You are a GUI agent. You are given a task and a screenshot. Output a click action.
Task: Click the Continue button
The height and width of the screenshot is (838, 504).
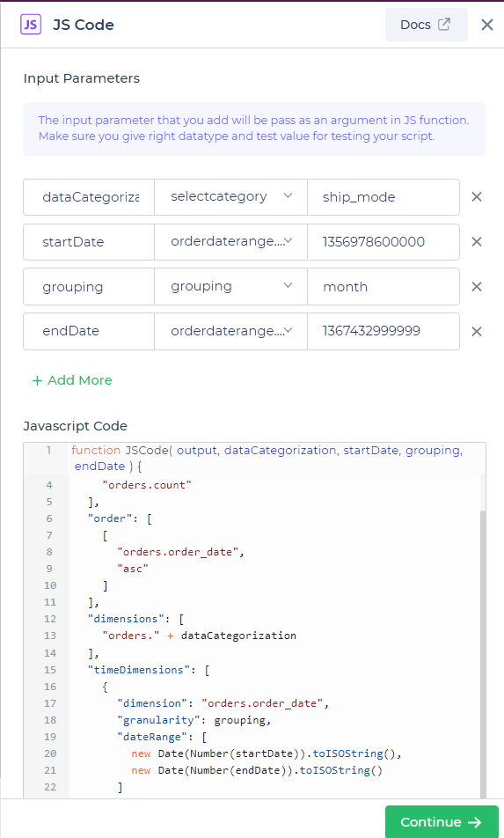442,822
